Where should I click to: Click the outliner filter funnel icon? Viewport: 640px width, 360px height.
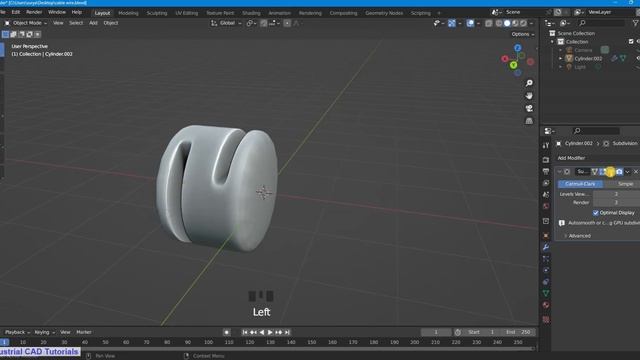636,23
